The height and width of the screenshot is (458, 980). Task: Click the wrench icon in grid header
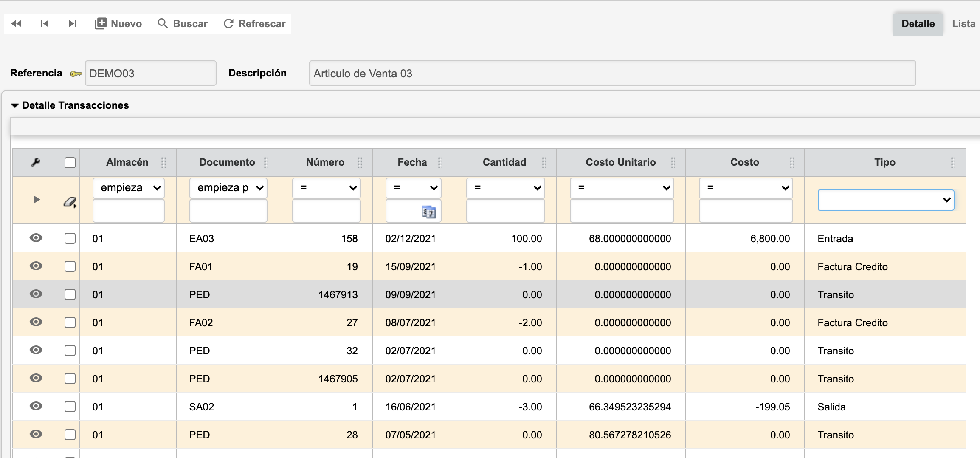tap(36, 162)
